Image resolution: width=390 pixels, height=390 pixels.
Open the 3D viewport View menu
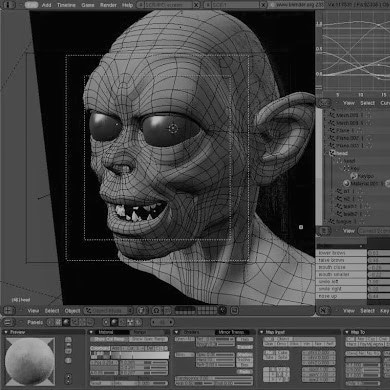tap(33, 311)
